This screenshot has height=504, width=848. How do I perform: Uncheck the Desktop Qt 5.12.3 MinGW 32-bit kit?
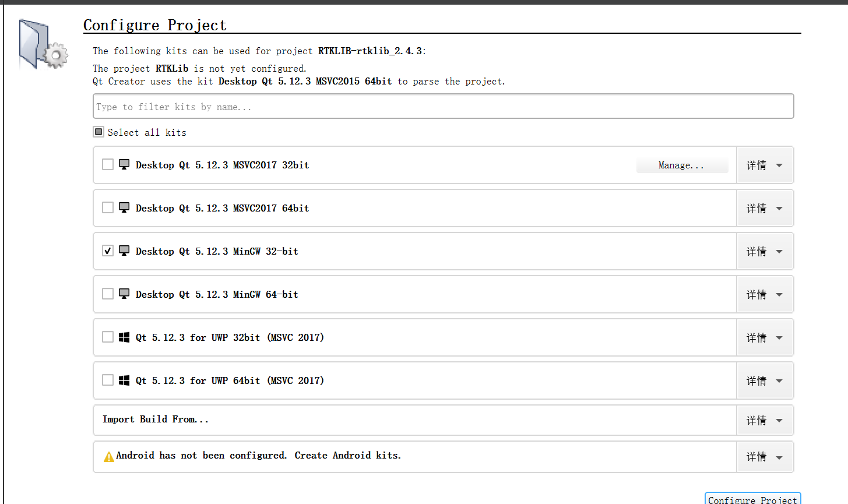107,251
